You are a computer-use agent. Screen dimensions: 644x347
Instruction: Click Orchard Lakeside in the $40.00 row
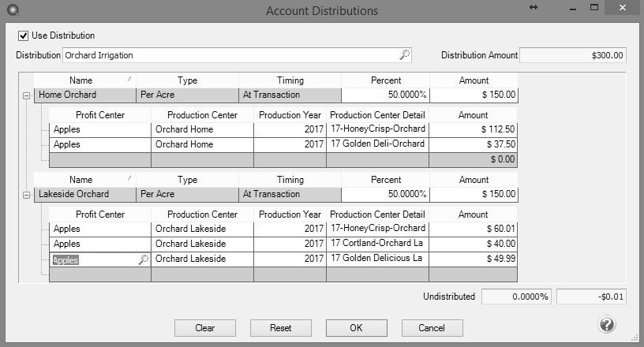[x=203, y=244]
